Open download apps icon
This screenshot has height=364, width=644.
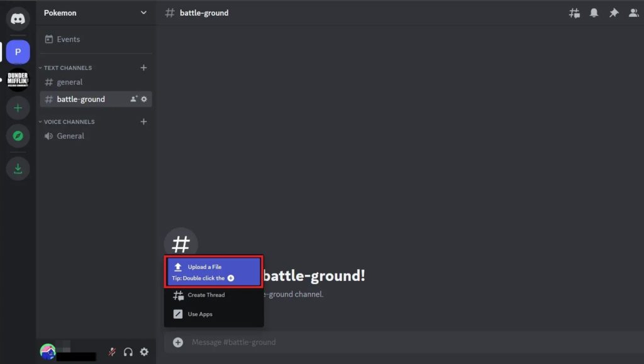(x=18, y=168)
